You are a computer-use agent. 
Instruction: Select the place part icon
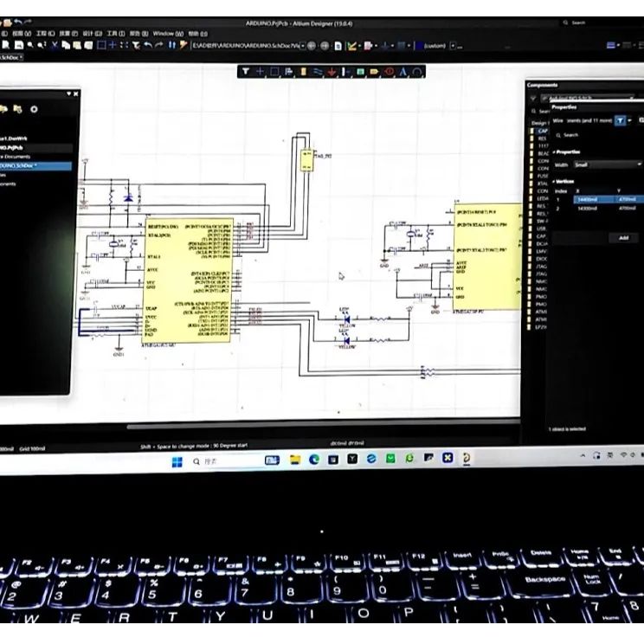click(x=303, y=72)
